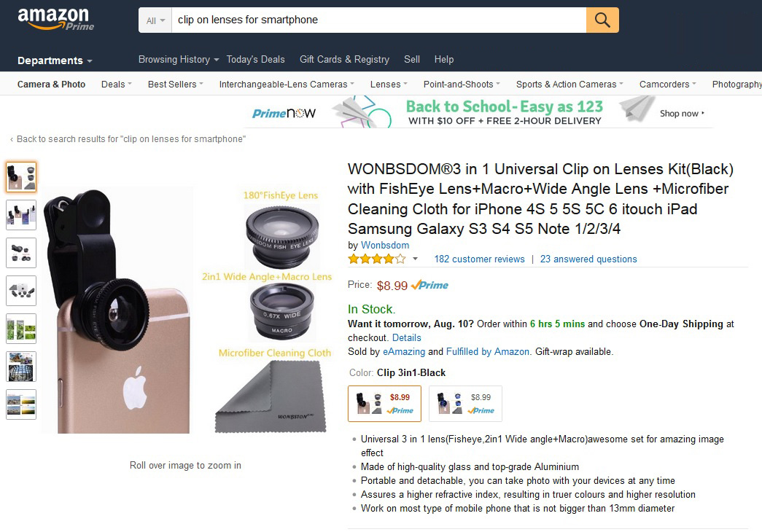Select the last product thumbnail image

coord(21,404)
